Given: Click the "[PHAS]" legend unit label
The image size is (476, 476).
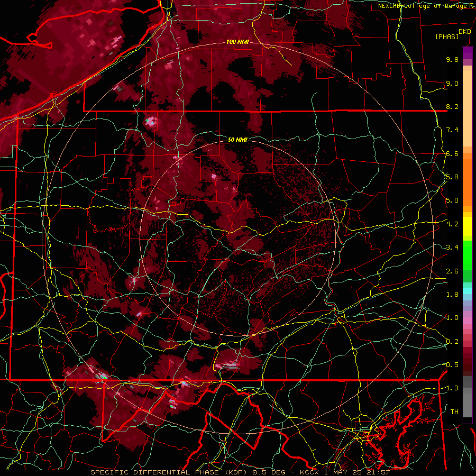Looking at the screenshot, I should coord(447,36).
